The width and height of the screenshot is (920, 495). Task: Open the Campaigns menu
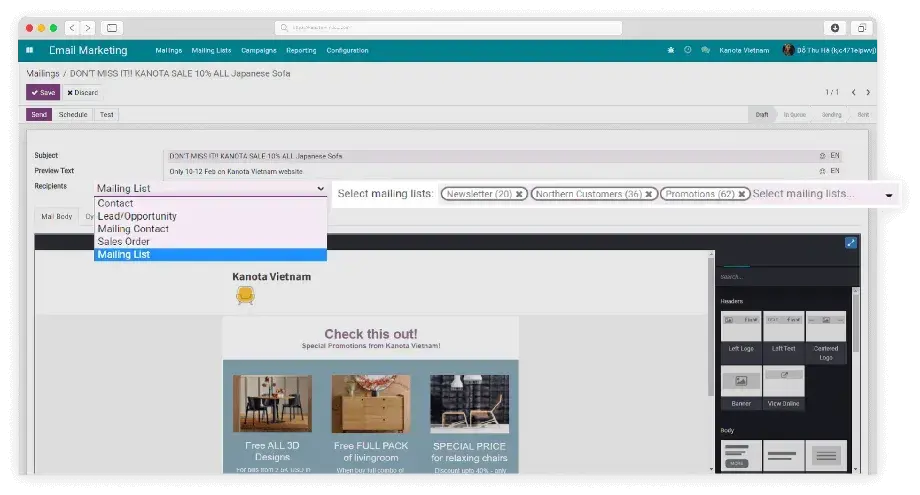coord(258,50)
